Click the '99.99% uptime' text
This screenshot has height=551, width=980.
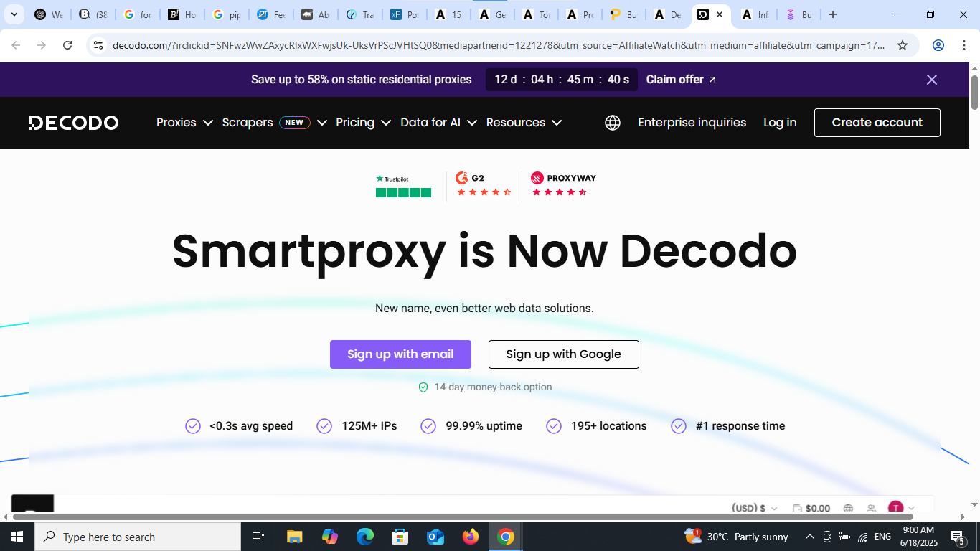pyautogui.click(x=484, y=426)
